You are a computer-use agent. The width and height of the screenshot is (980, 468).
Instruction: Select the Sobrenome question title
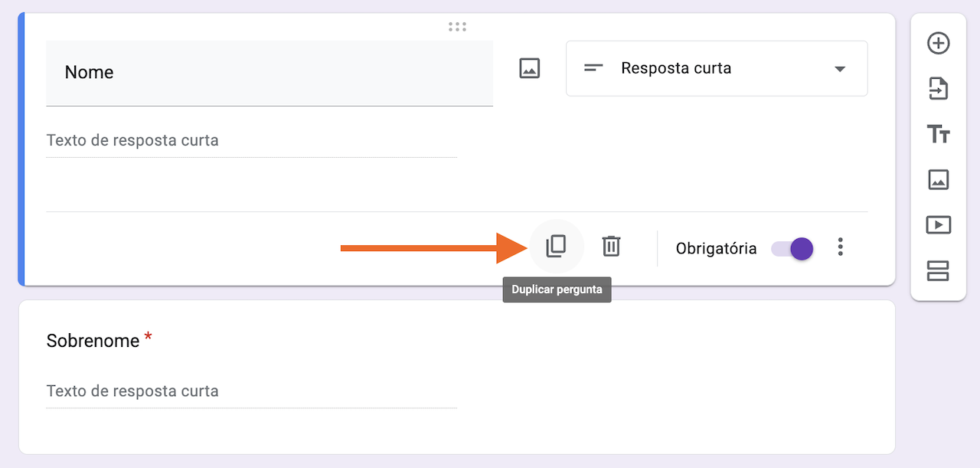(93, 341)
